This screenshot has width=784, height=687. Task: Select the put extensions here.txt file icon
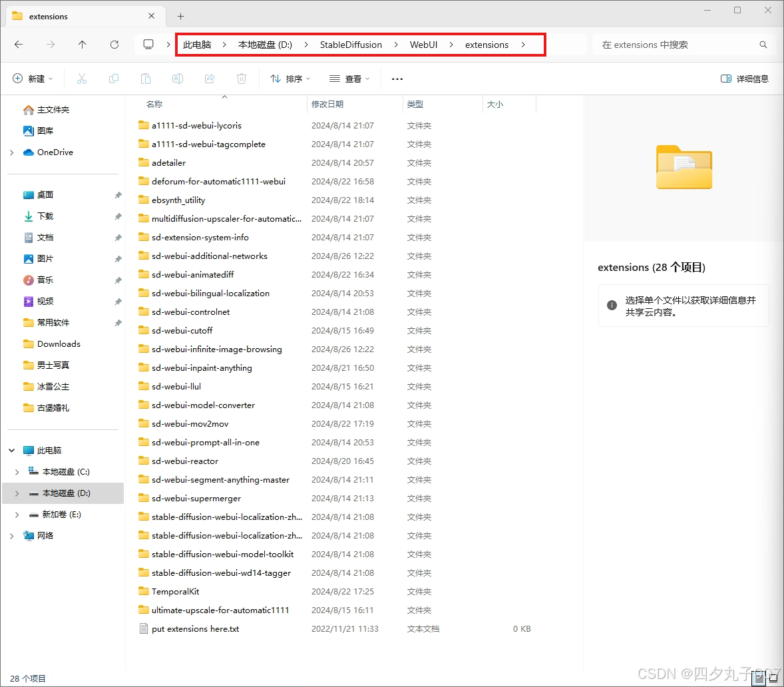coord(144,628)
